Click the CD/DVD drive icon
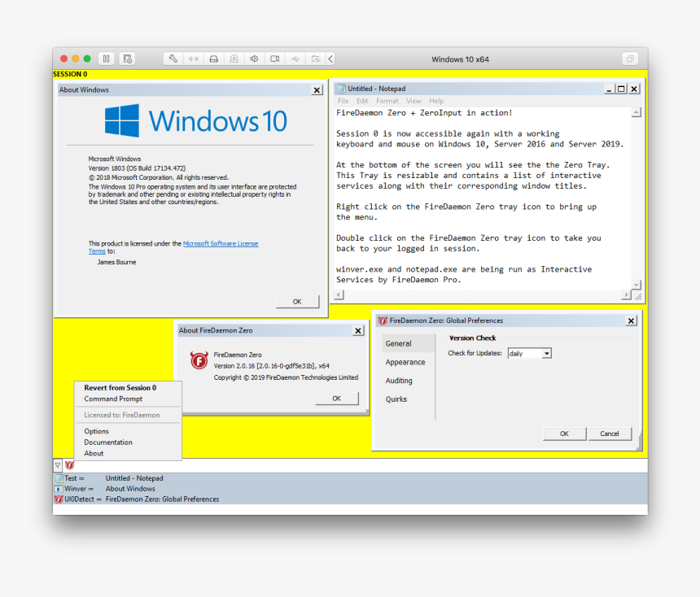The height and width of the screenshot is (597, 700). 234,59
